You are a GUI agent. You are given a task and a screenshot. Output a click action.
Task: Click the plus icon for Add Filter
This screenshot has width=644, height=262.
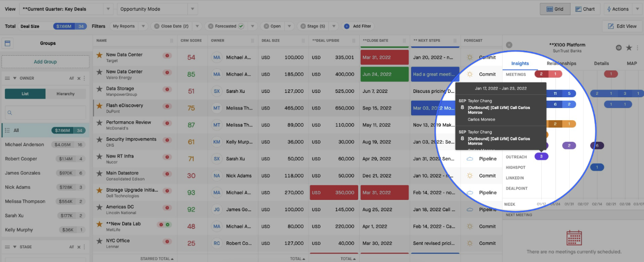[x=346, y=26]
